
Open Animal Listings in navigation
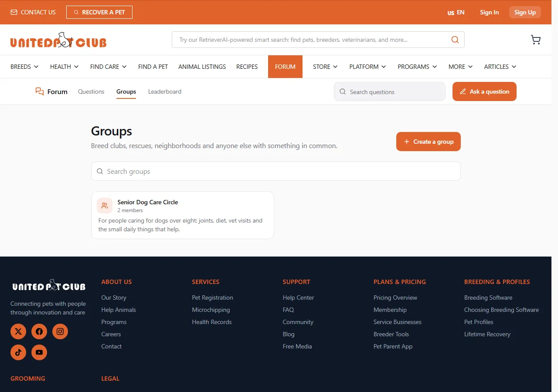202,67
